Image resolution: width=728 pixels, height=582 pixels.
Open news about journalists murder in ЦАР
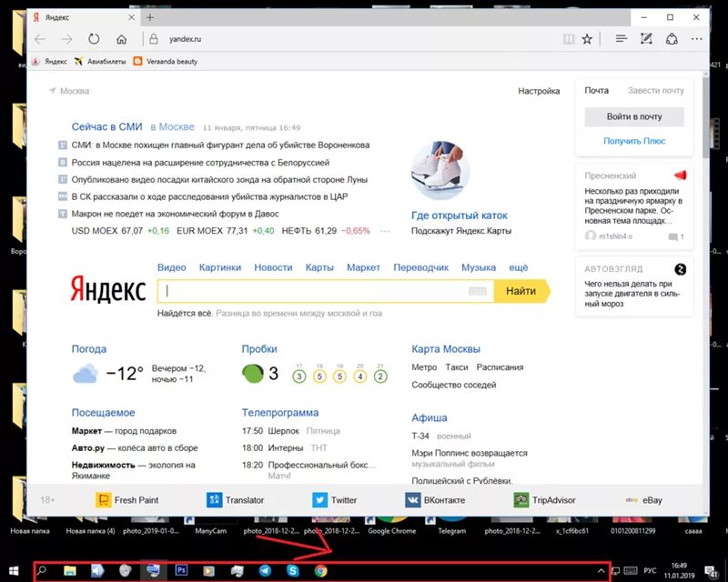(209, 196)
